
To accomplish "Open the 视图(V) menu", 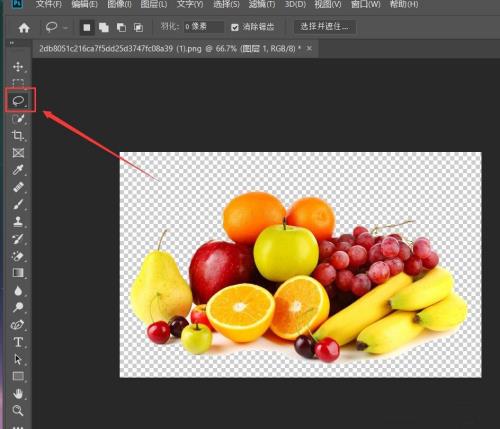I will (x=328, y=4).
